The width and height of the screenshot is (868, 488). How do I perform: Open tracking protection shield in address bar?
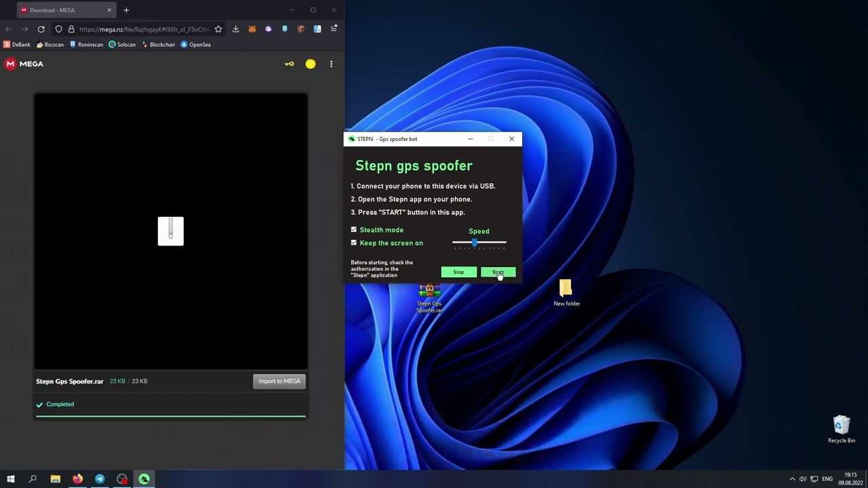[59, 29]
